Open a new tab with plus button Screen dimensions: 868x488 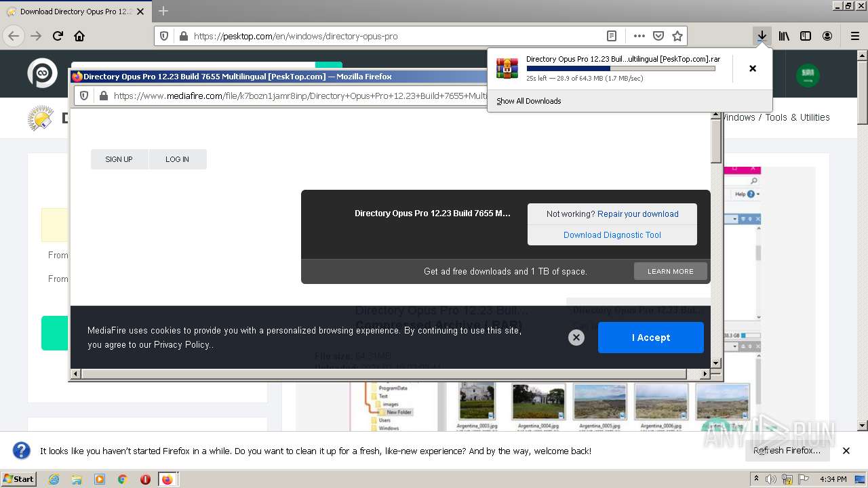[163, 11]
